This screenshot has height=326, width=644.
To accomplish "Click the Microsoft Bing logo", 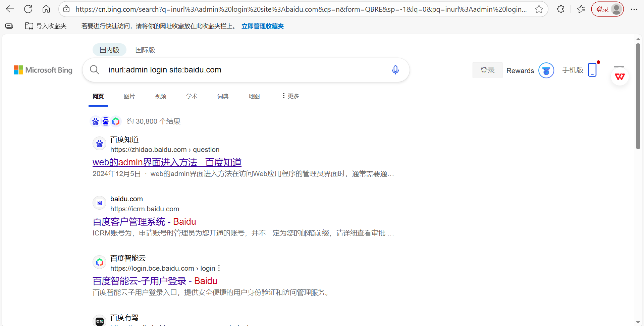I will point(43,70).
